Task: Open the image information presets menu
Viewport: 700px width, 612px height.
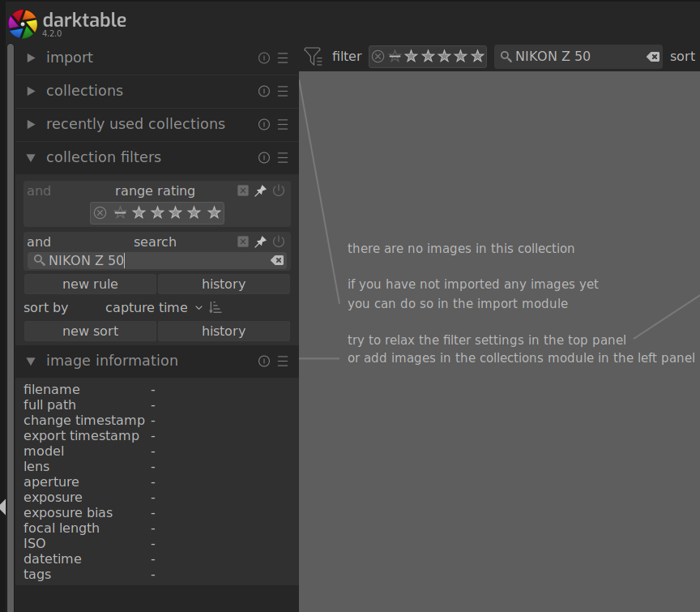Action: (282, 361)
